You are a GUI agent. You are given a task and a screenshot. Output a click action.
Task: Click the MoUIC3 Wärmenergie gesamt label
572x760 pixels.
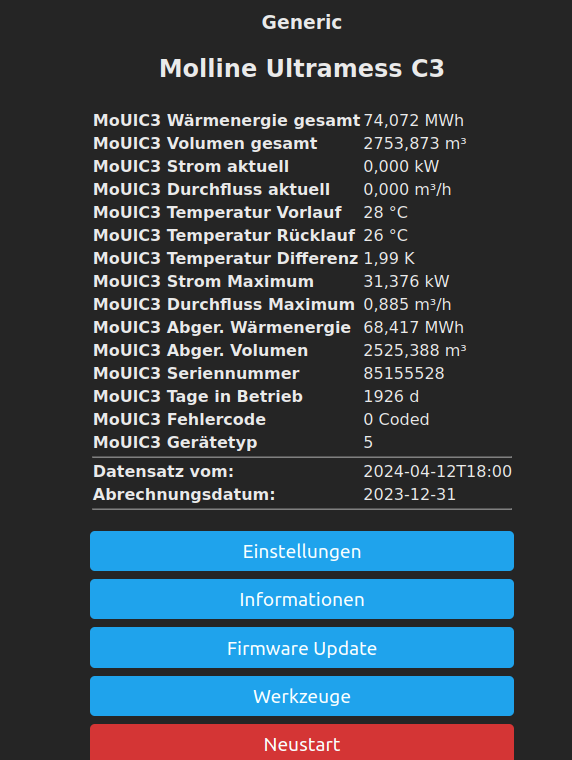(x=226, y=120)
